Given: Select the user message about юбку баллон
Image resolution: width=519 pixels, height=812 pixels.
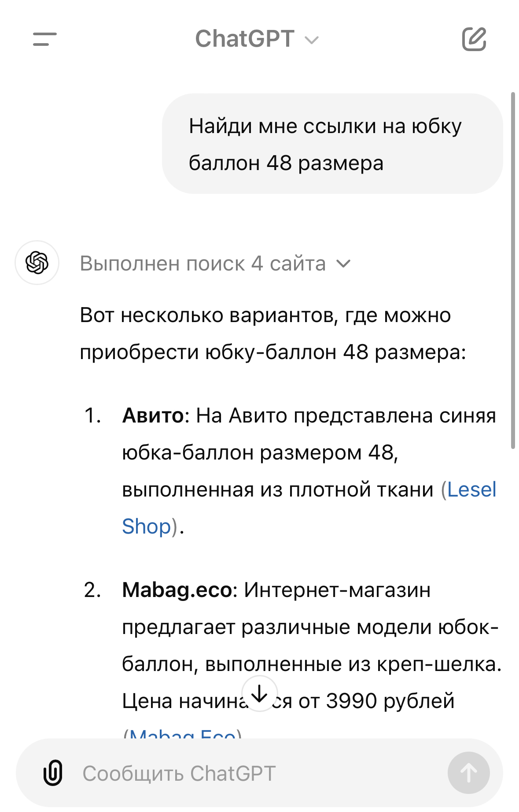Looking at the screenshot, I should [x=332, y=144].
